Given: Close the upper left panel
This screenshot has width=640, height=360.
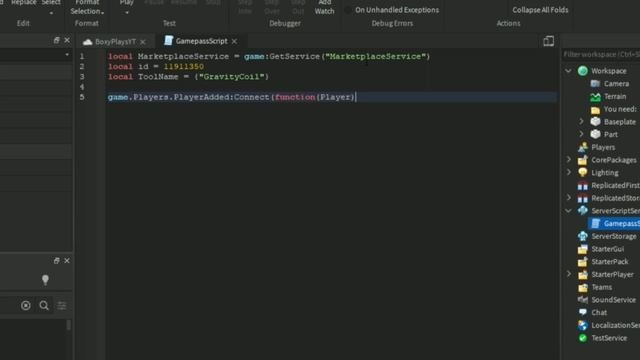Looking at the screenshot, I should (x=67, y=40).
